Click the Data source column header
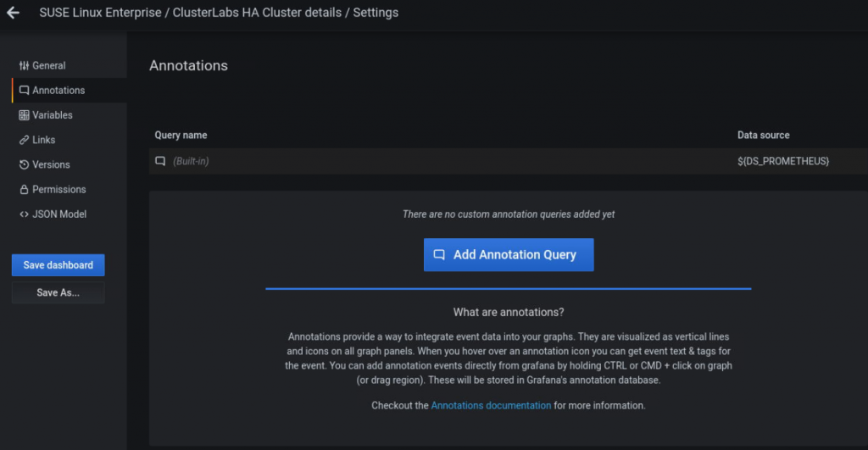 763,136
